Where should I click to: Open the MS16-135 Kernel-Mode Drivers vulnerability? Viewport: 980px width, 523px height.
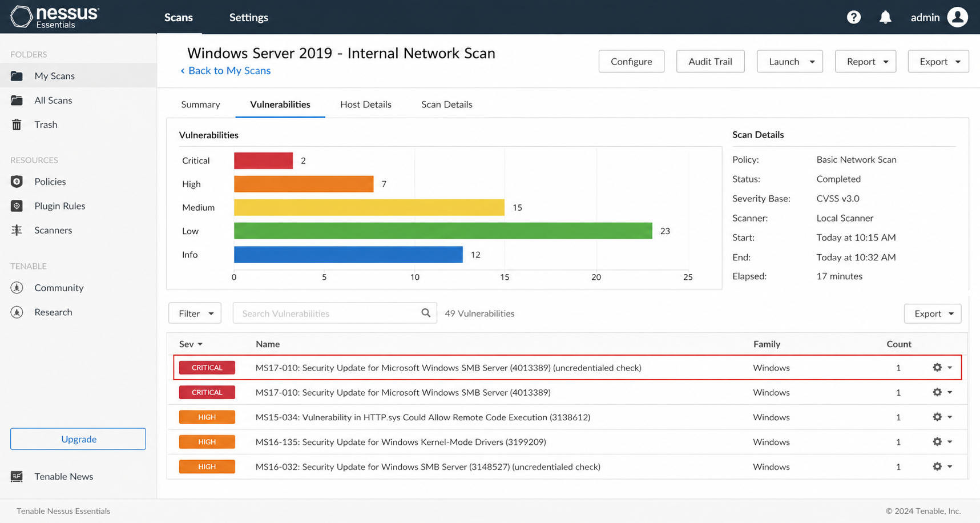pyautogui.click(x=401, y=442)
